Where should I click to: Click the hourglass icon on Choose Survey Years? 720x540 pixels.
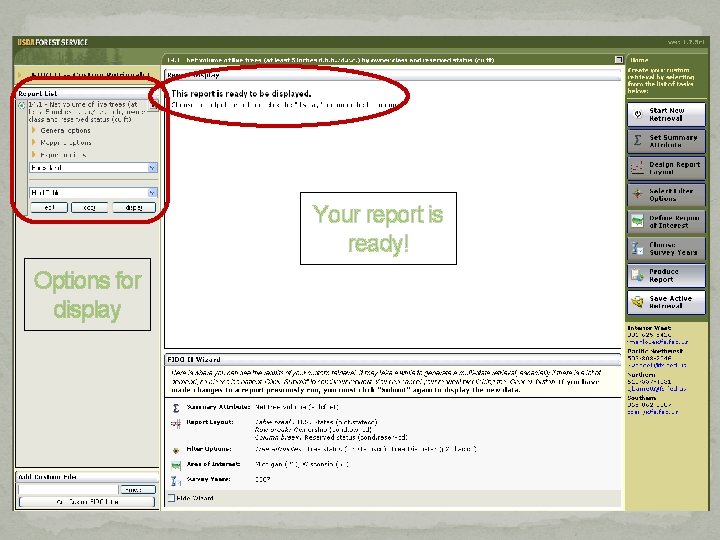tap(637, 248)
